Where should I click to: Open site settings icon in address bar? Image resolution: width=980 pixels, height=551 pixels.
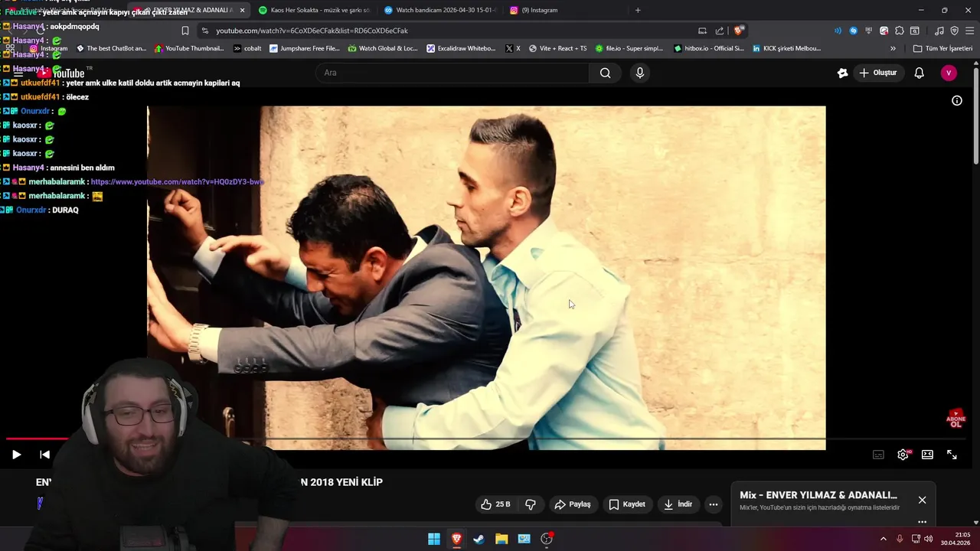tap(204, 31)
